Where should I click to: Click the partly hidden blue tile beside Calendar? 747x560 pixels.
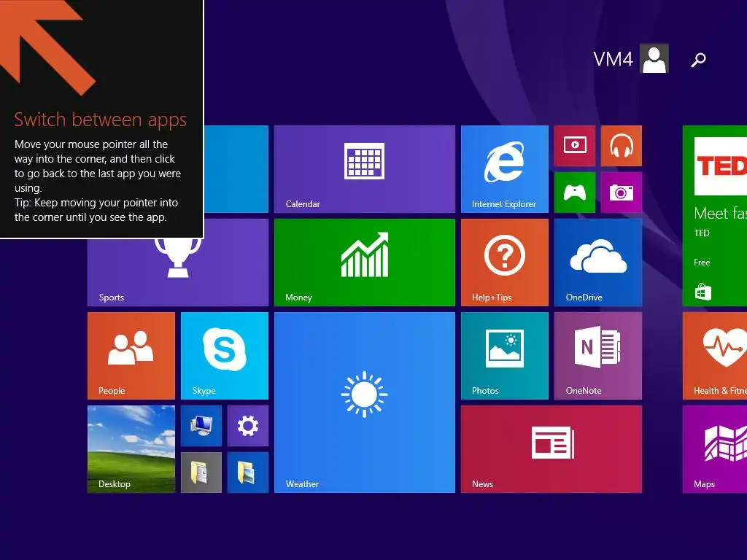pyautogui.click(x=236, y=169)
